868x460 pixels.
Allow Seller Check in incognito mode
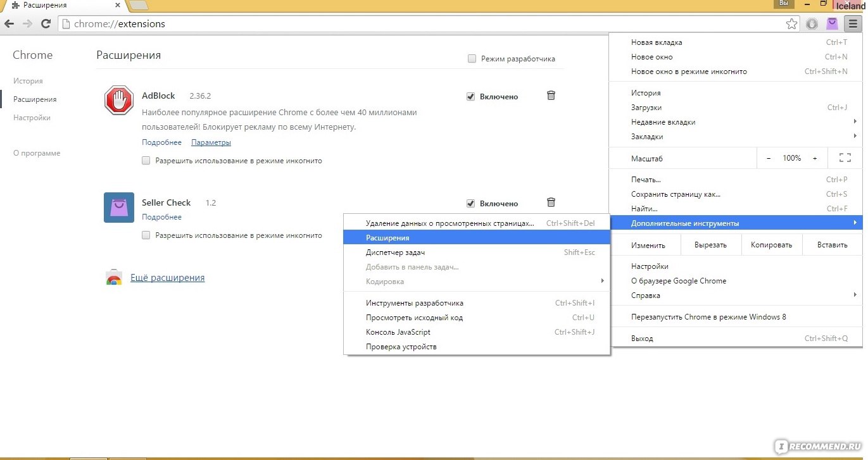[x=146, y=235]
